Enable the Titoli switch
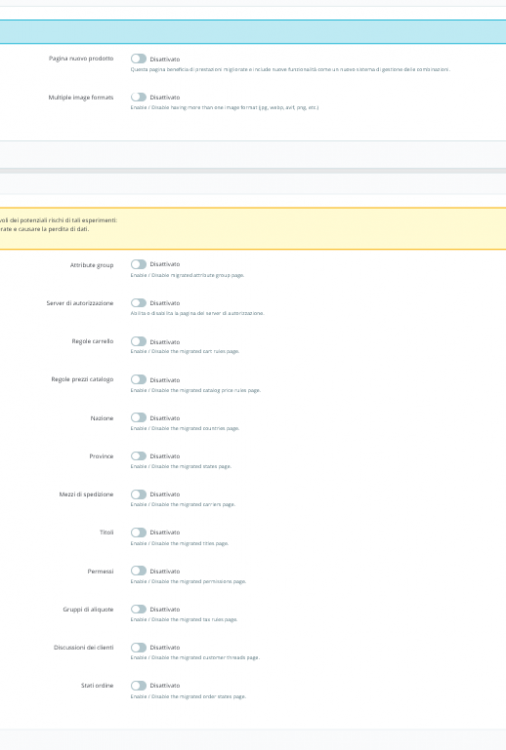Screen dimensions: 506x750 pyautogui.click(x=139, y=532)
